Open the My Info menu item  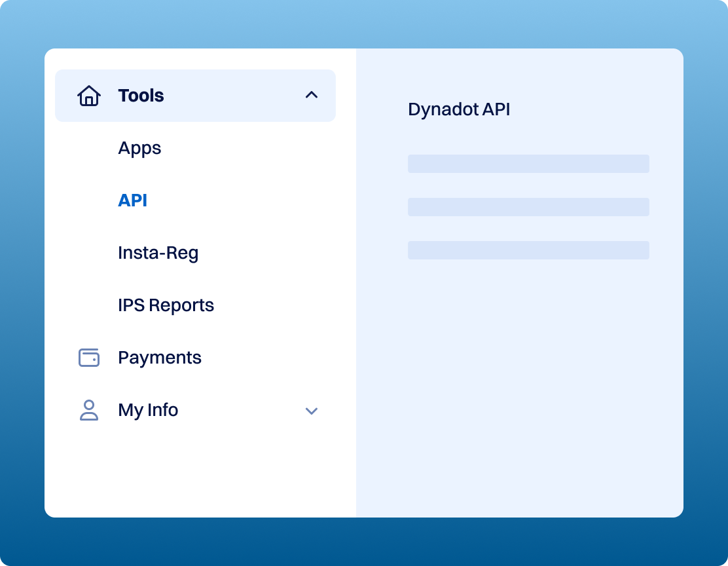pyautogui.click(x=148, y=410)
